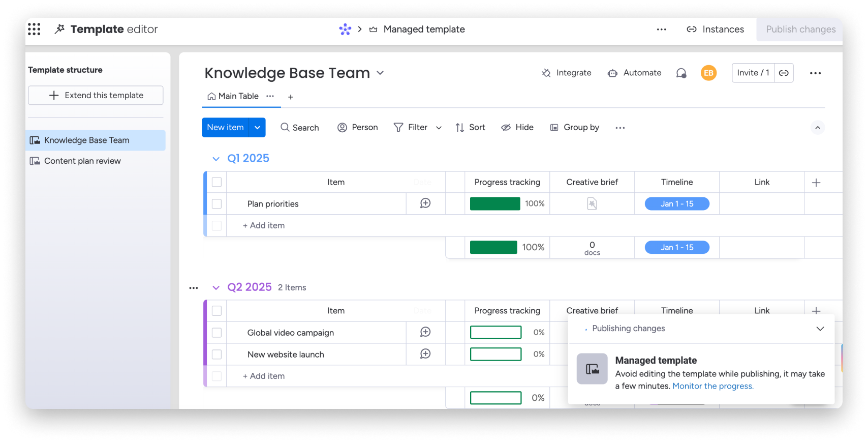
Task: Click Managed template breadcrumb text
Action: (x=424, y=30)
